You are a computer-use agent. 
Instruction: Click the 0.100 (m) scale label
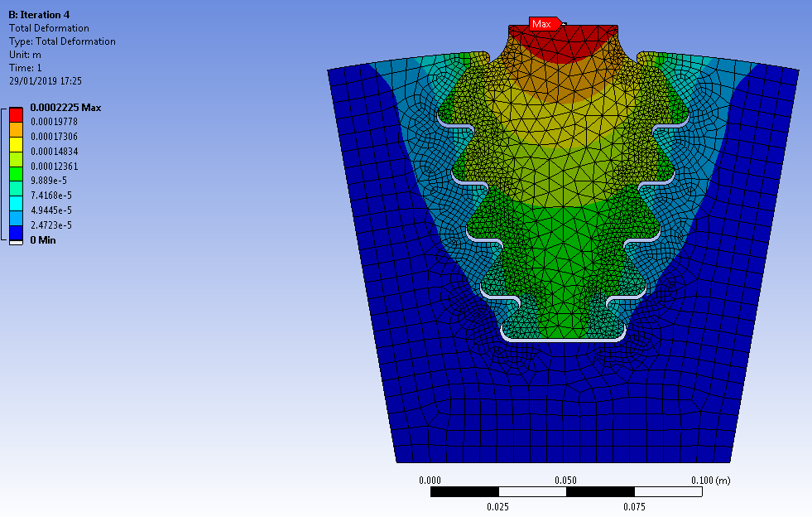click(710, 481)
